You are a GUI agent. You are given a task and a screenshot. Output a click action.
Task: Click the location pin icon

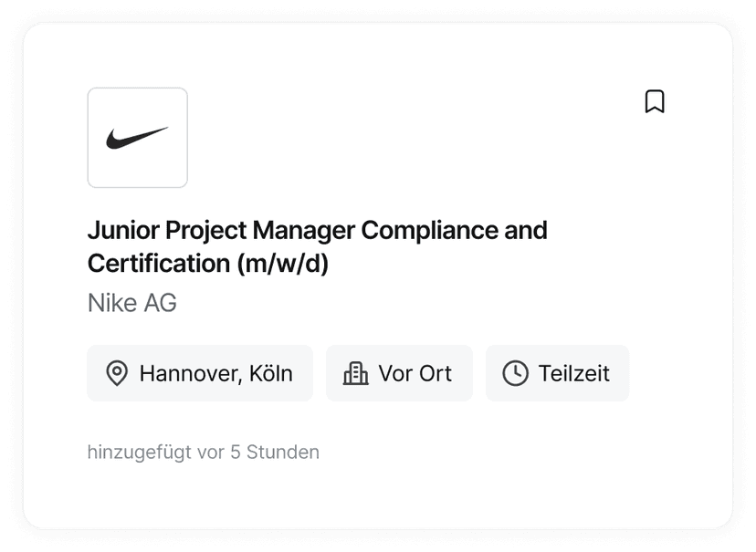coord(117,373)
